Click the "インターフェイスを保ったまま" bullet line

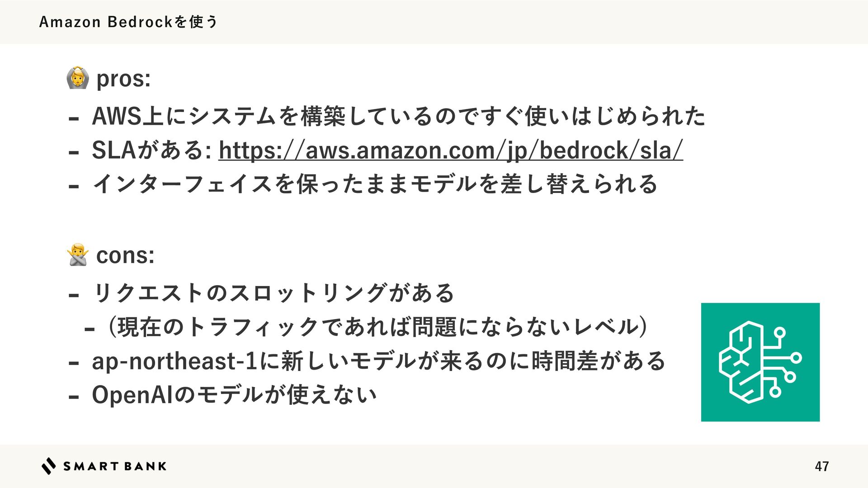click(x=374, y=184)
